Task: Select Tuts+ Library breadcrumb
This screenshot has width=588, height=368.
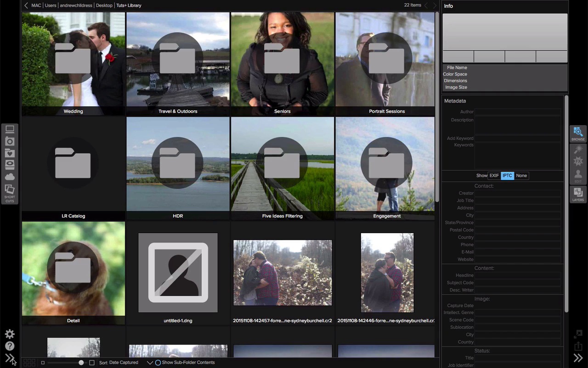Action: (129, 6)
